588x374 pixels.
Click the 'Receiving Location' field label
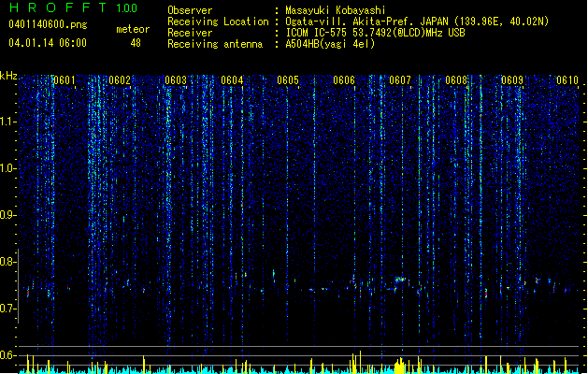(x=218, y=22)
